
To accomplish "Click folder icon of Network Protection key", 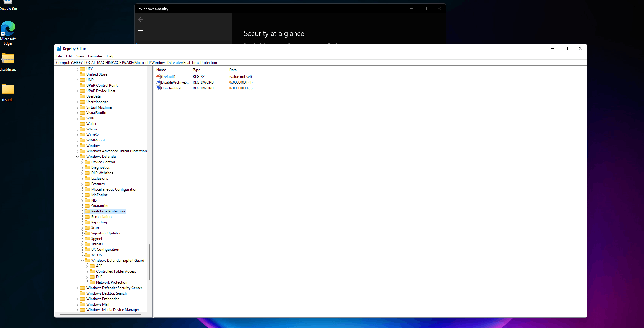I will tap(92, 282).
